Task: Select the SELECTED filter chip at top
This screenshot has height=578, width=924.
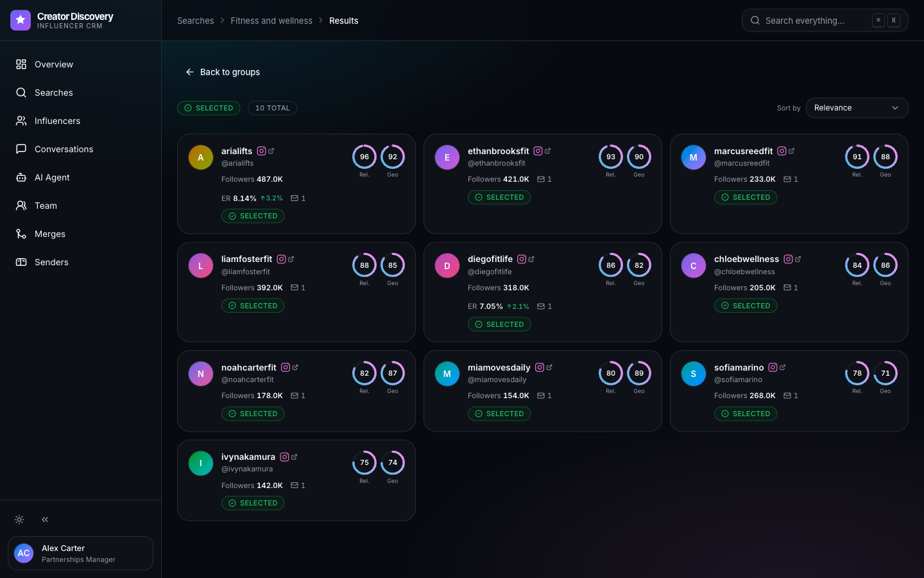Action: (209, 108)
